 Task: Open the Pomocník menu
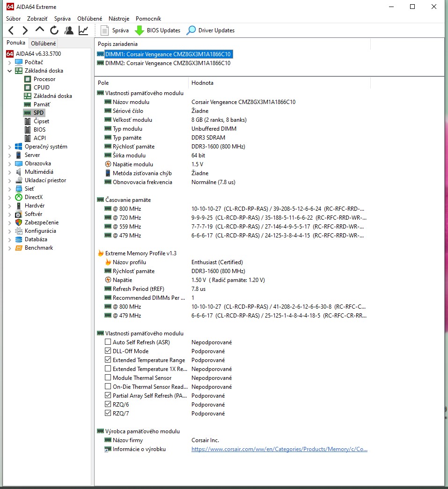point(148,18)
